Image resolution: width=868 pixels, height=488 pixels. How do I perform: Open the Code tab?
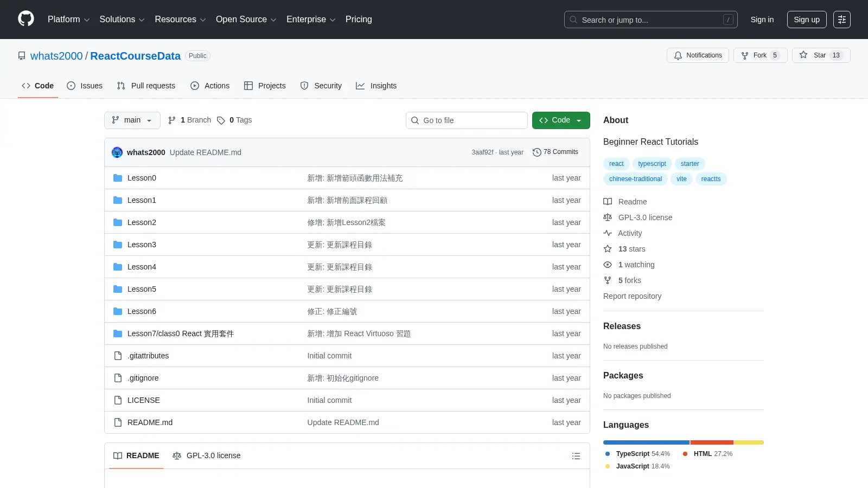[x=38, y=86]
